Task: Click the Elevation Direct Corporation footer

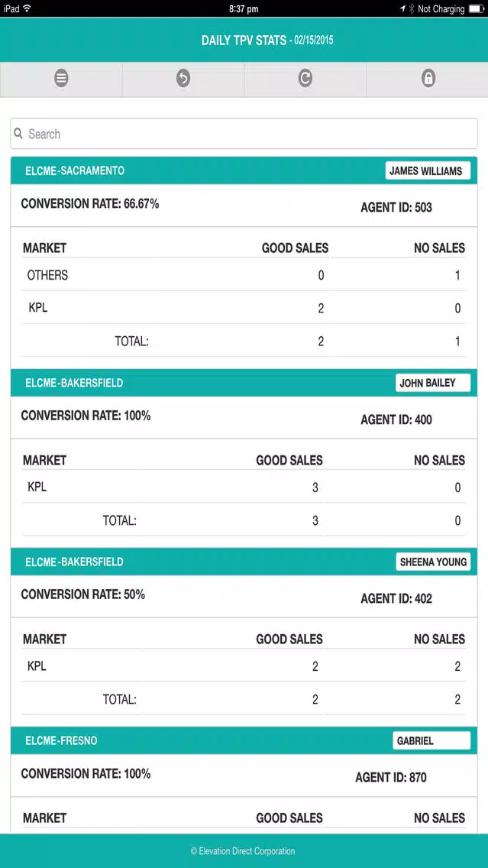Action: click(x=243, y=851)
